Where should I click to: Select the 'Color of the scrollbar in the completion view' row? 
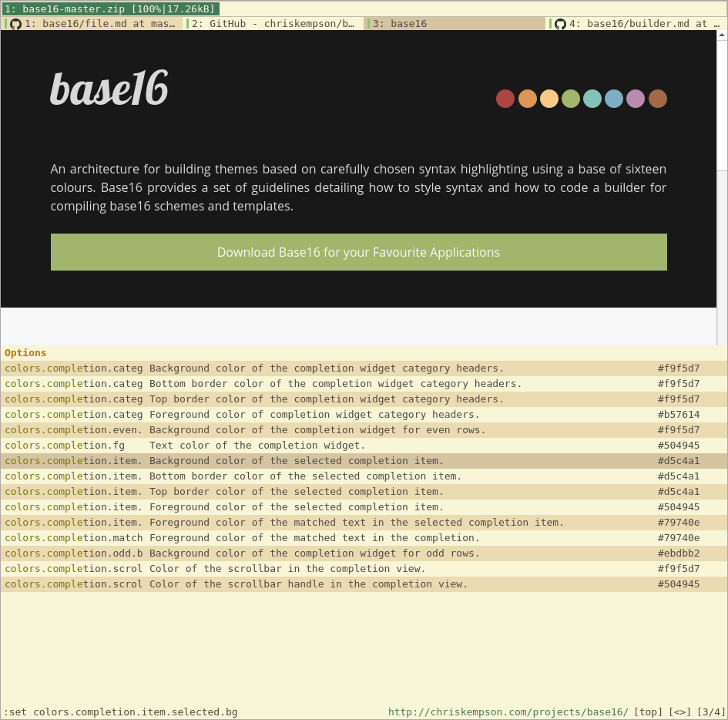364,569
